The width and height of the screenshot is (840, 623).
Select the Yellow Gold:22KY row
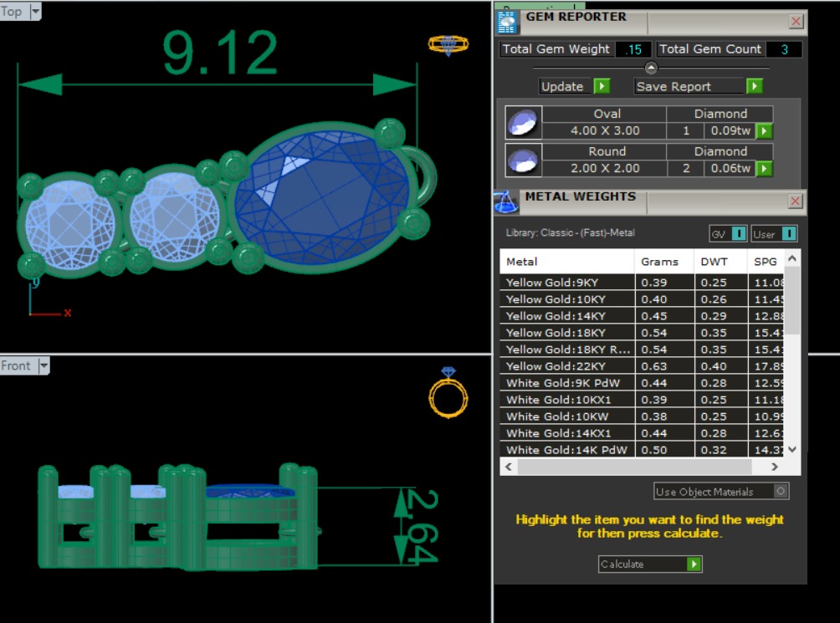(642, 366)
